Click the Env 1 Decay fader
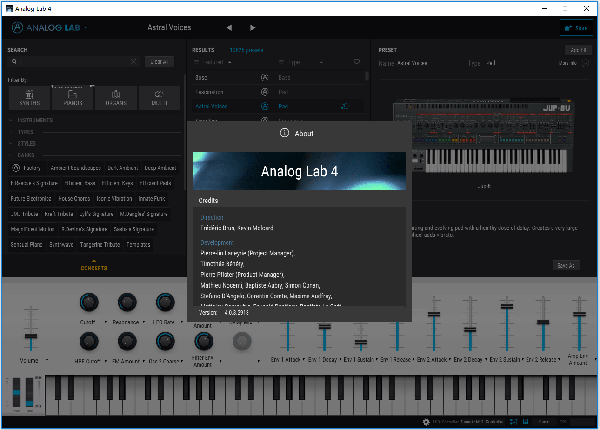 pos(324,326)
